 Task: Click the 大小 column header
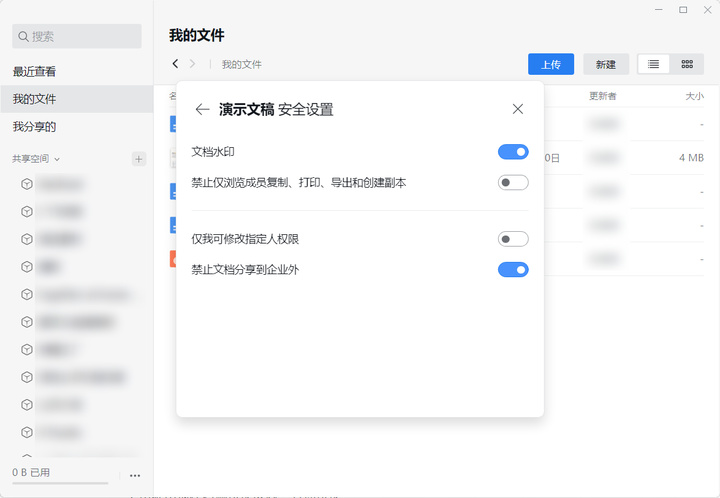[x=694, y=96]
